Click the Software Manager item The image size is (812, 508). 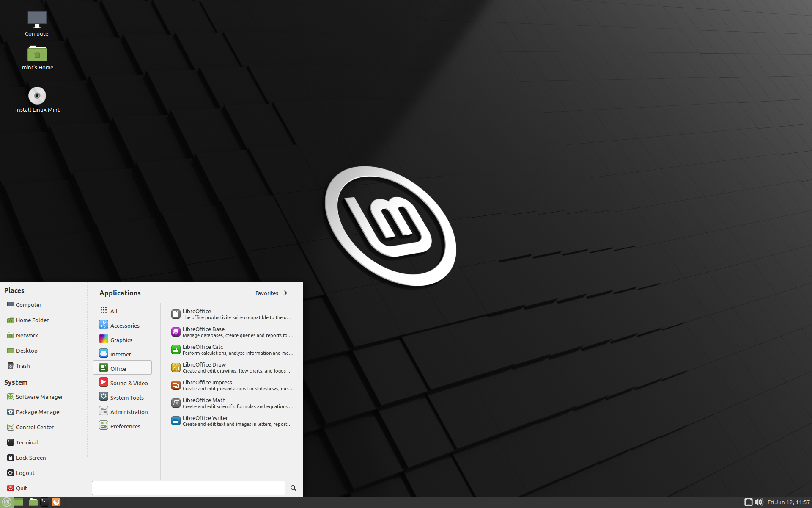pyautogui.click(x=39, y=396)
